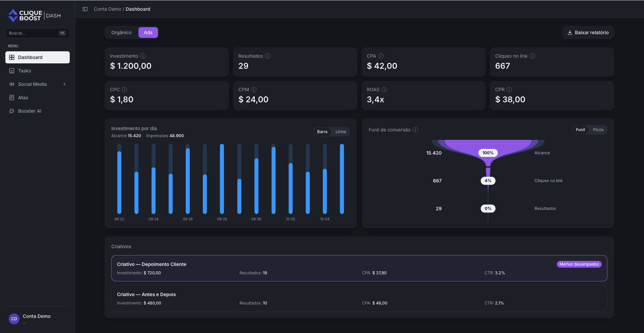Screen dimensions: 644x333
Task: Select the Ads toggle
Action: click(148, 33)
